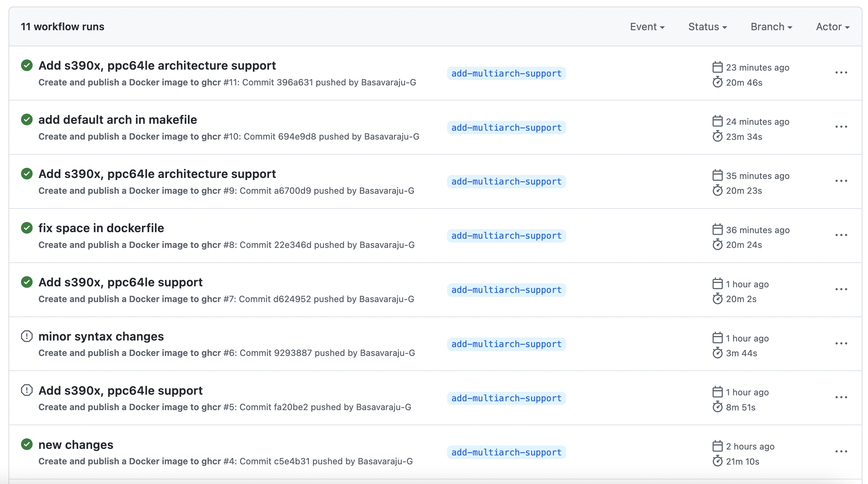Open the three-dot menu for new changes run
The image size is (868, 484).
(x=841, y=451)
